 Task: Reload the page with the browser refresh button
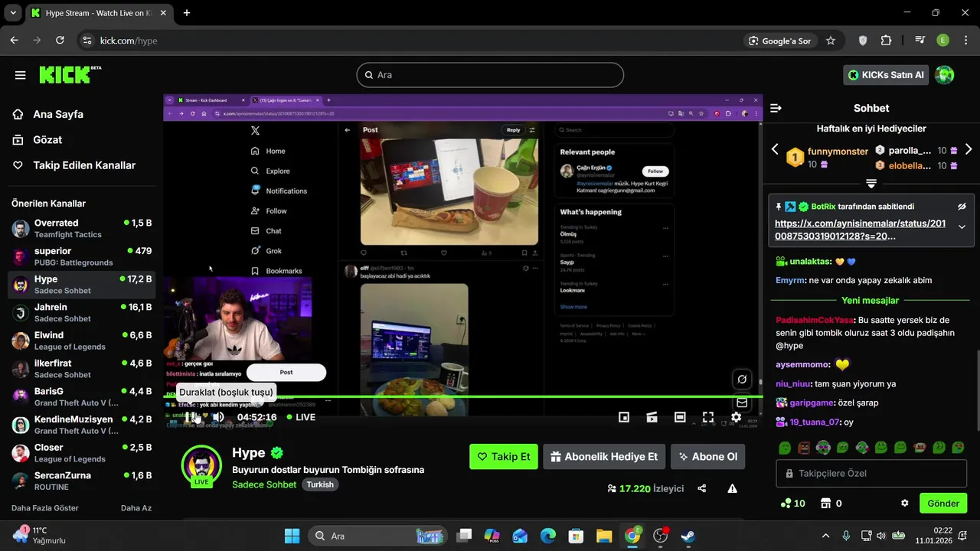(60, 41)
